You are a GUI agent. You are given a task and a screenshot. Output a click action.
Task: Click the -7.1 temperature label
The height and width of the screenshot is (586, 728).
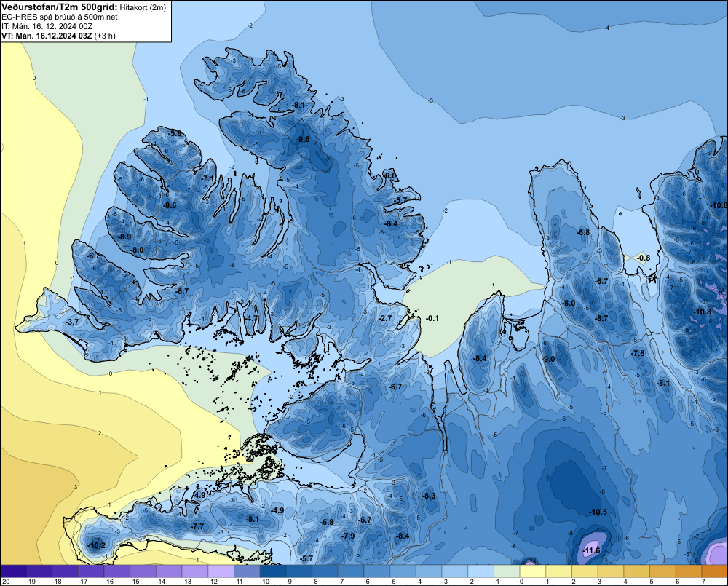point(207,178)
